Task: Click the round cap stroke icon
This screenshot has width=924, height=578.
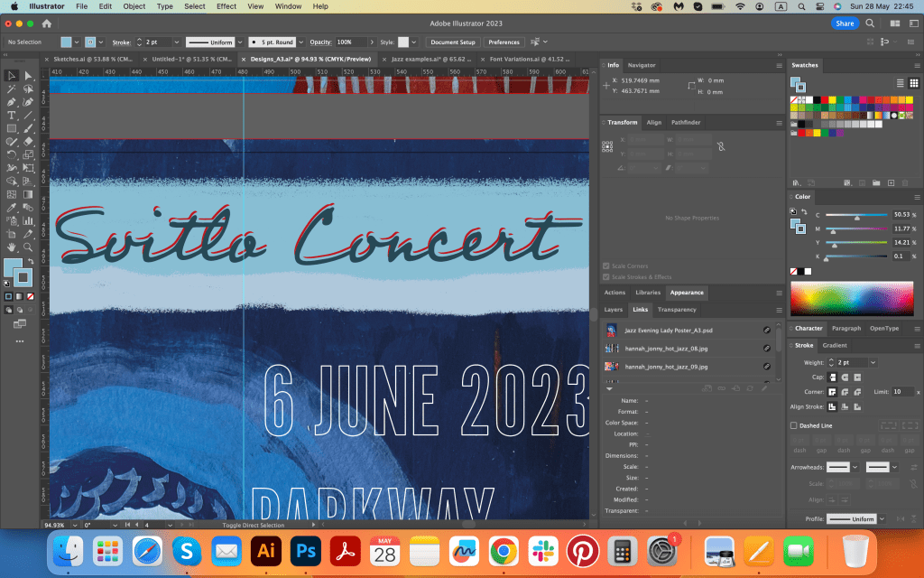Action: pyautogui.click(x=843, y=377)
